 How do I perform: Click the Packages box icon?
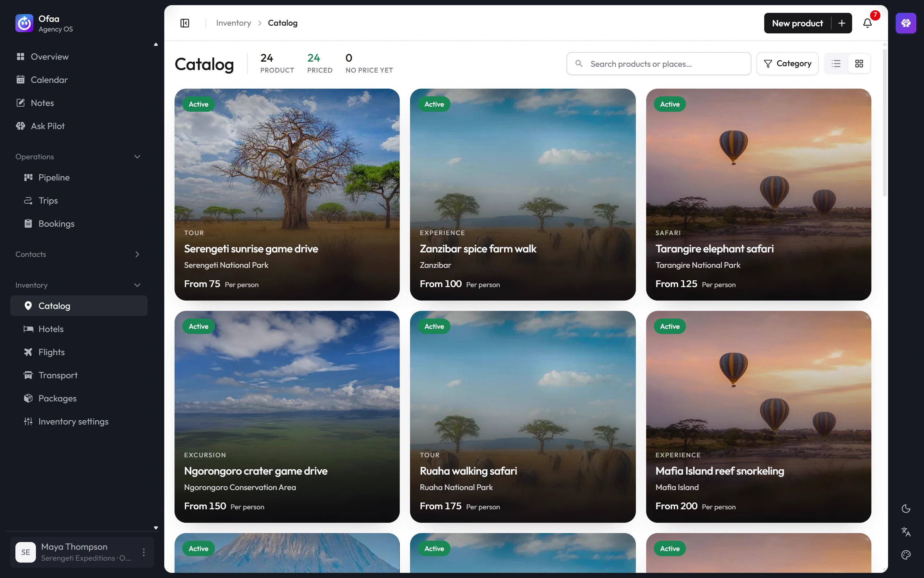coord(28,398)
